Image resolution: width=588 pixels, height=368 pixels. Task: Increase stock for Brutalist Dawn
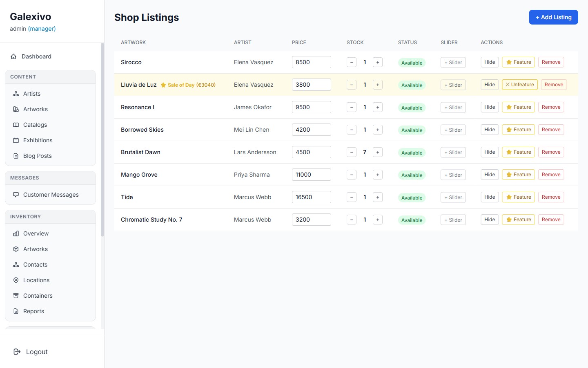377,152
